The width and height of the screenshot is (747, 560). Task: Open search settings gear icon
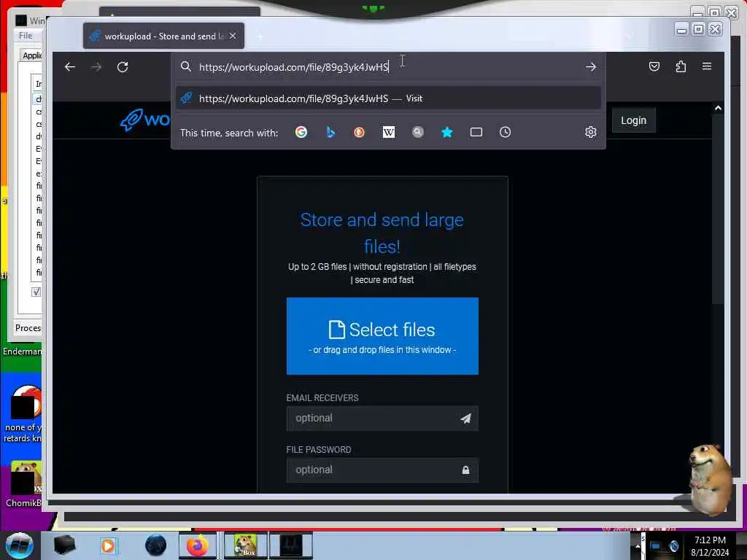click(x=591, y=133)
